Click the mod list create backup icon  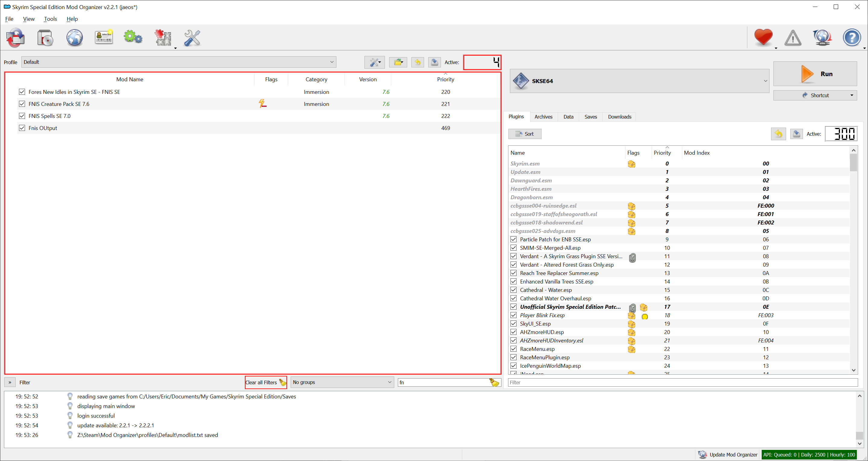pyautogui.click(x=434, y=62)
